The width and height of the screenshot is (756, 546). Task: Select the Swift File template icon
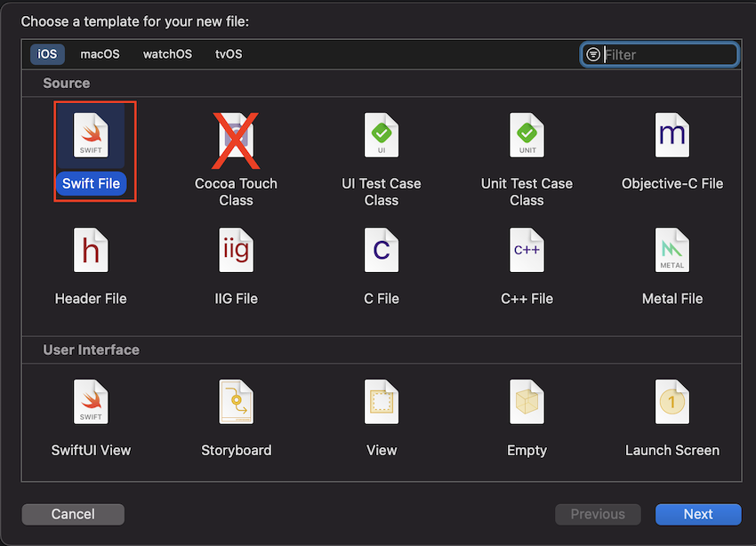point(91,135)
